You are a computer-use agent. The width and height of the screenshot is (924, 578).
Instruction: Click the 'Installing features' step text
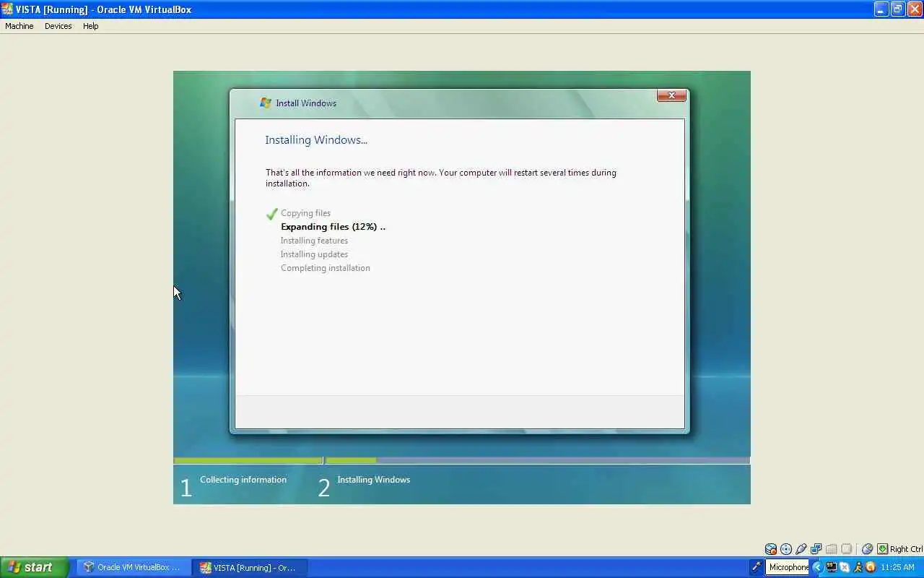coord(314,241)
